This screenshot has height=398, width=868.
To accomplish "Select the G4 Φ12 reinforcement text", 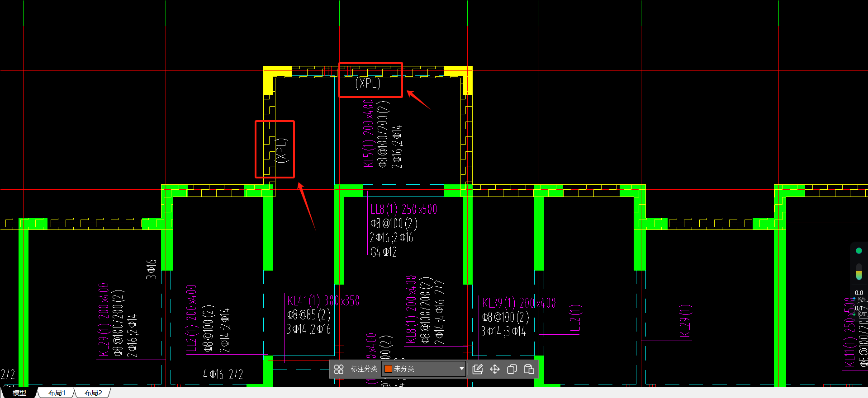I will [x=384, y=252].
